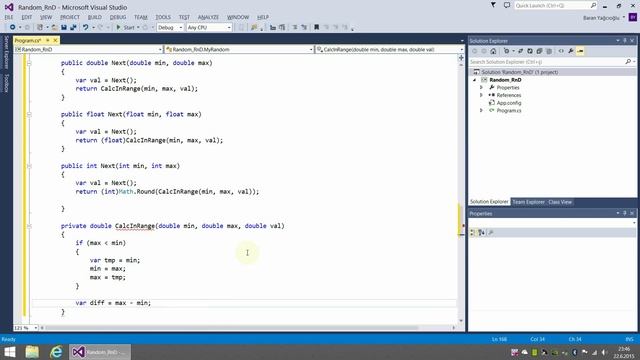Click the Uncomment selected lines icon
This screenshot has height=360, width=640.
pyautogui.click(x=304, y=27)
